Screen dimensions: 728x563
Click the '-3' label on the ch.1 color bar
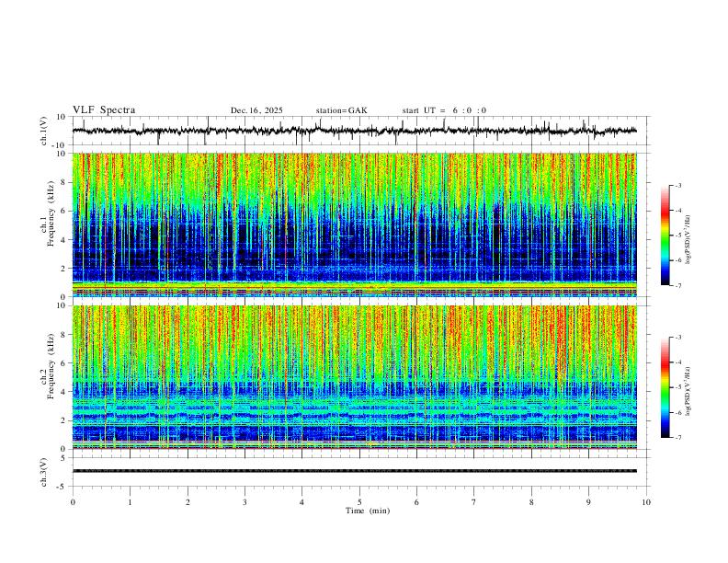[678, 185]
